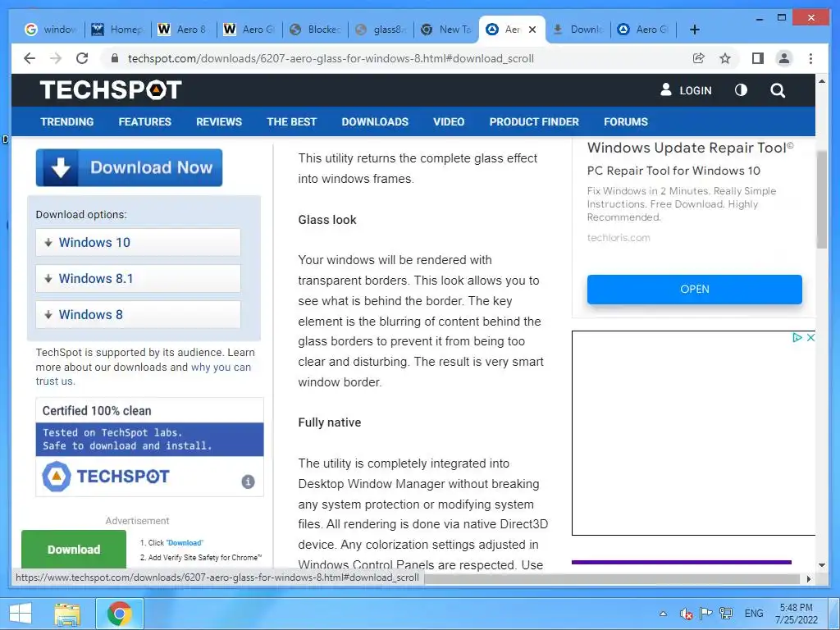Close the active Aero tab
Viewport: 840px width, 630px height.
pos(532,30)
